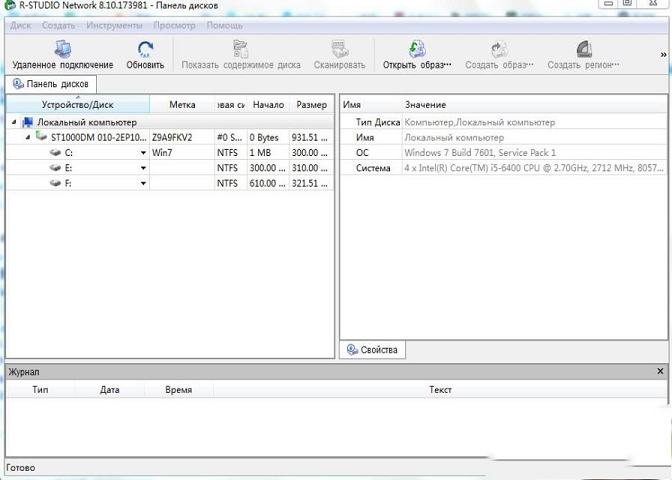Select the Свойства tab
This screenshot has height=480, width=672.
(x=373, y=350)
